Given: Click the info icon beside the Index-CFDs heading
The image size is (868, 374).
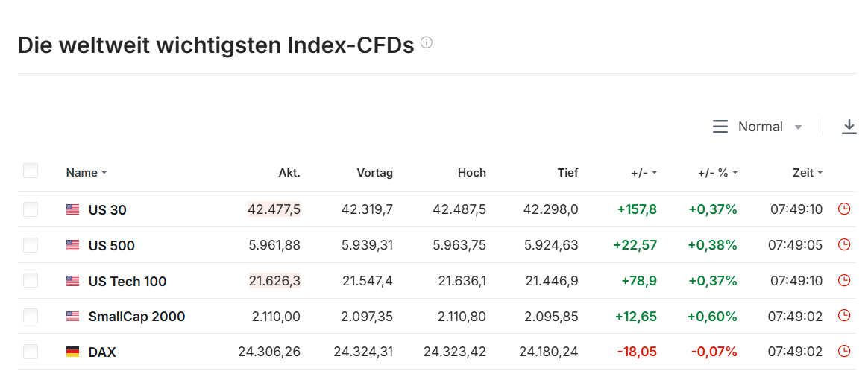Looking at the screenshot, I should [x=427, y=43].
